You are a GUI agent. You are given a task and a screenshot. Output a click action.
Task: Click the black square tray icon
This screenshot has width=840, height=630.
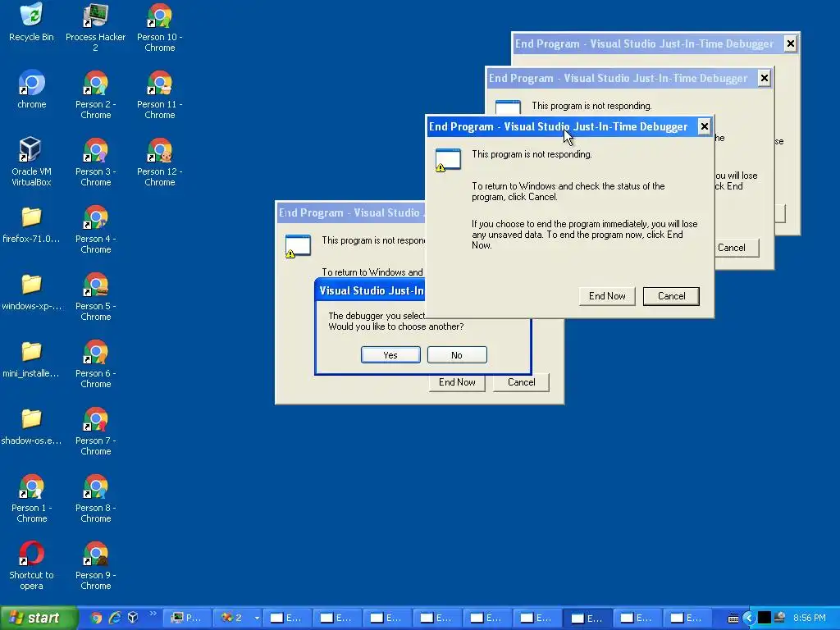point(765,618)
